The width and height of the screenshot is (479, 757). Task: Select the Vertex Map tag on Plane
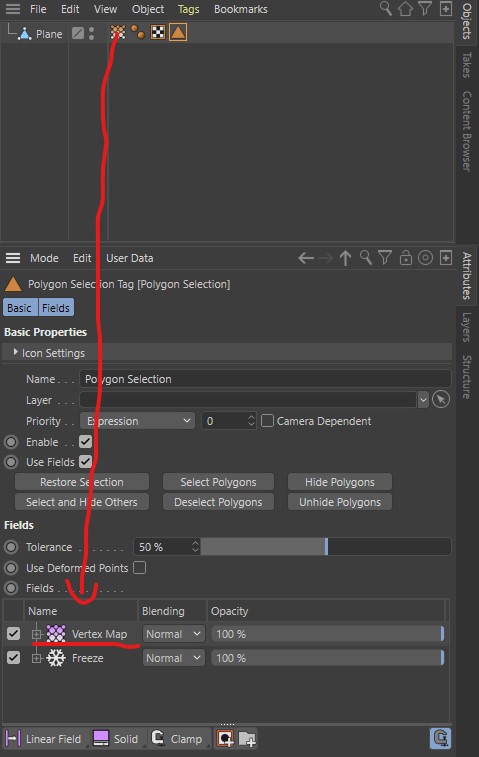[x=118, y=32]
